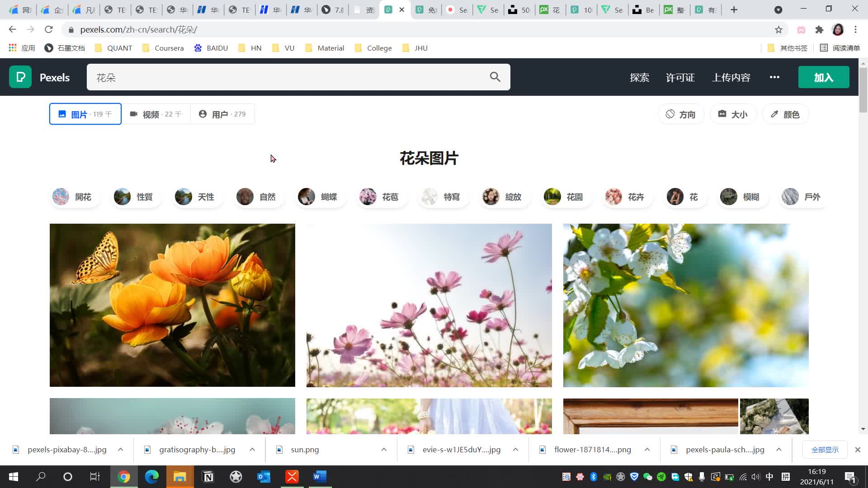Open a new browser tab with plus
This screenshot has height=488, width=868.
click(734, 9)
